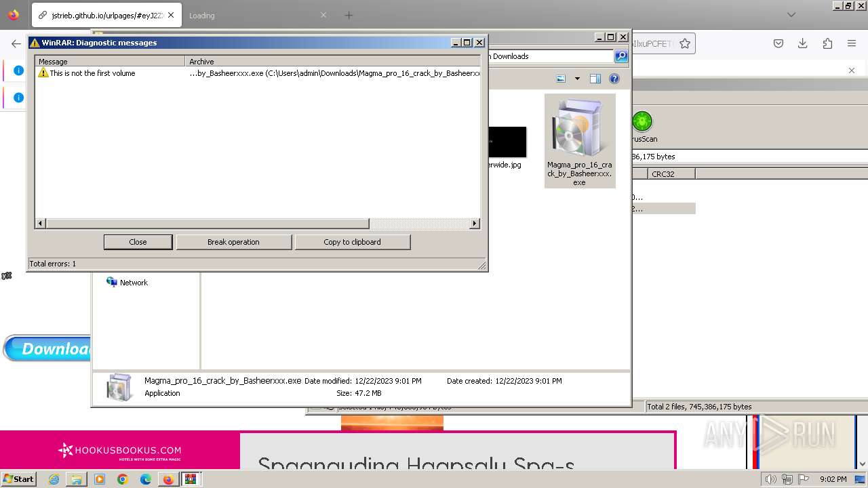868x488 pixels.
Task: Open the view options dropdown arrow in Explorer
Action: click(577, 79)
